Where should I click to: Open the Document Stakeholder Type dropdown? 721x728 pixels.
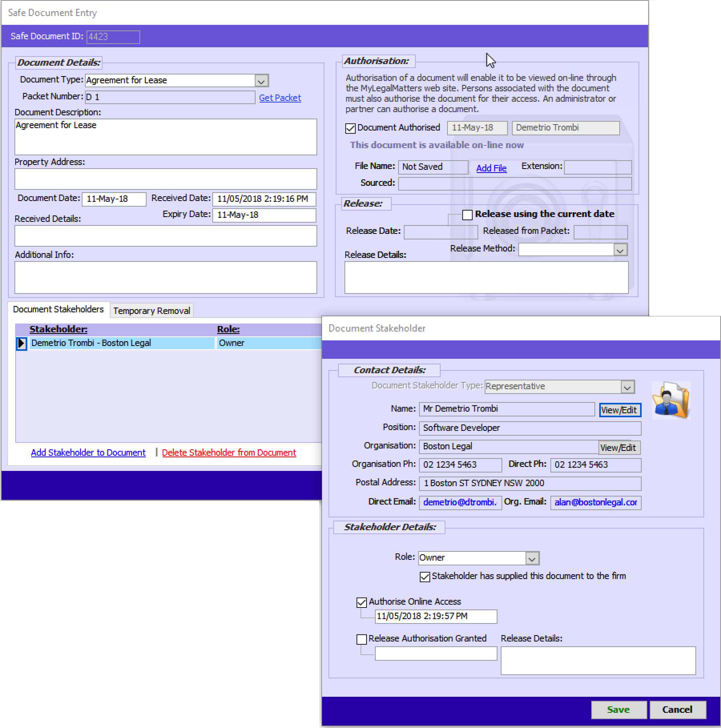tap(627, 387)
